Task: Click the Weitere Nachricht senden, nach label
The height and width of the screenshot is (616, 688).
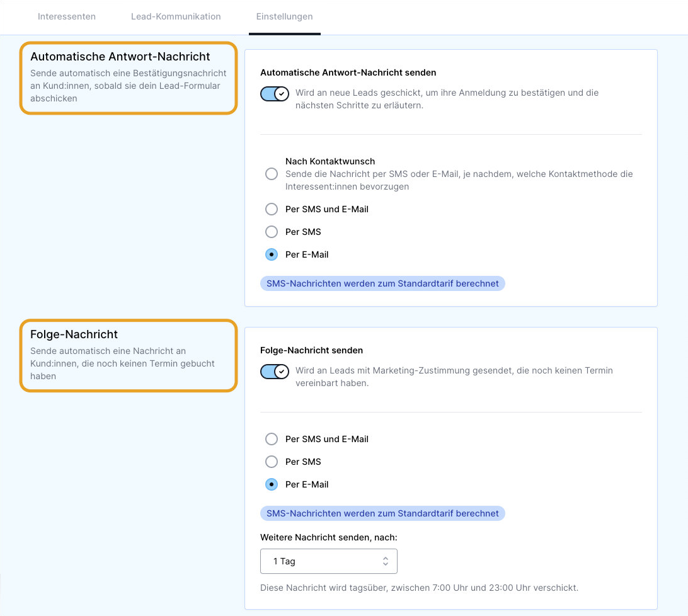Action: [329, 537]
